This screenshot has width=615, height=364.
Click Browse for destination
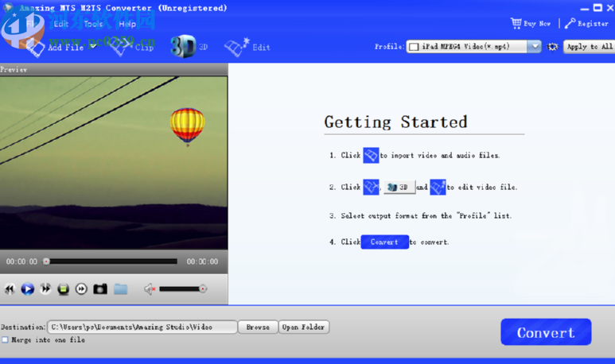(258, 327)
